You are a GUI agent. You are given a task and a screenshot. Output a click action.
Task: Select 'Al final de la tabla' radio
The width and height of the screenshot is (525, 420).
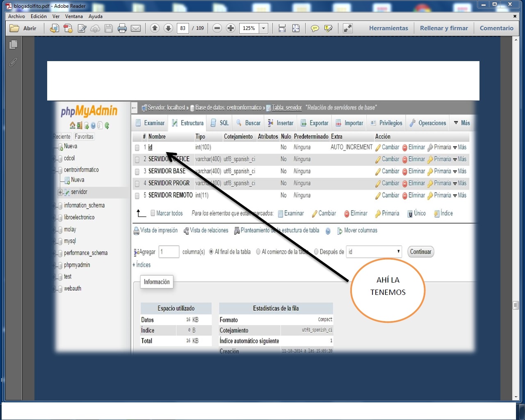pyautogui.click(x=211, y=252)
